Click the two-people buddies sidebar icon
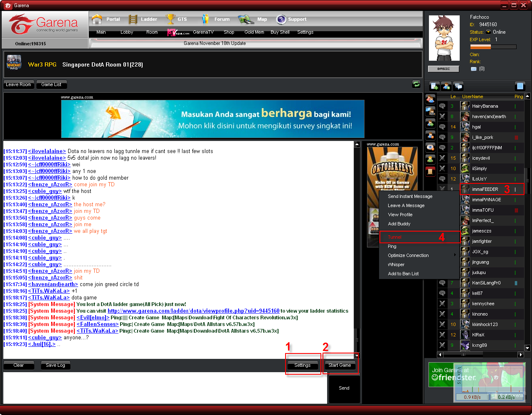Screen dimensions: 532x415 click(x=430, y=99)
